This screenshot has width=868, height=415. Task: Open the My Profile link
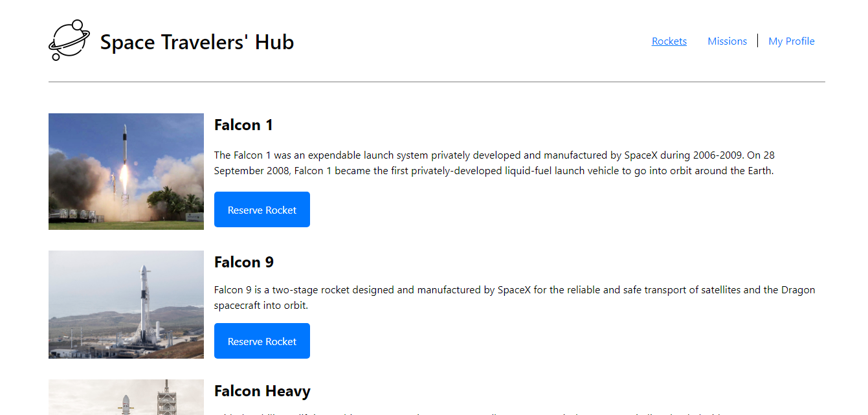tap(791, 41)
